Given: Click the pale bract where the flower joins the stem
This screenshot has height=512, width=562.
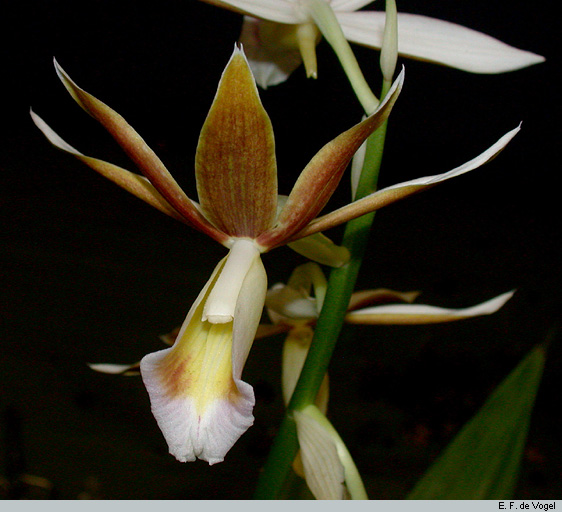Looking at the screenshot, I should pos(319,248).
